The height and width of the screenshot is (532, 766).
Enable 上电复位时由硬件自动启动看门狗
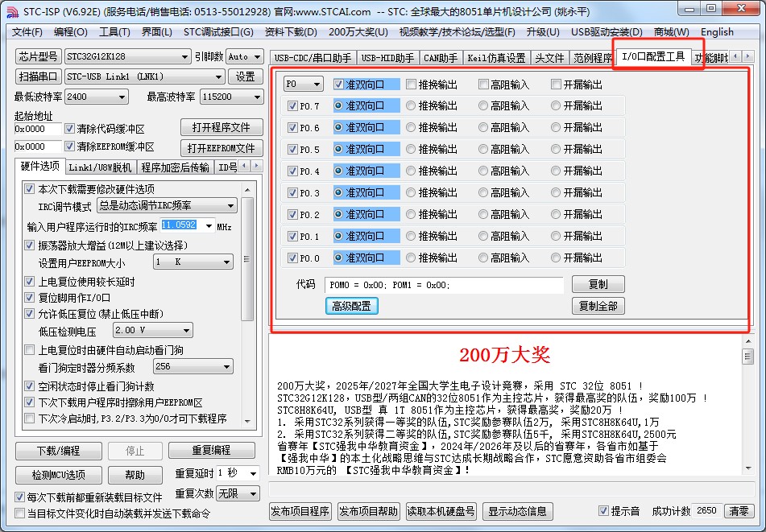(x=29, y=350)
